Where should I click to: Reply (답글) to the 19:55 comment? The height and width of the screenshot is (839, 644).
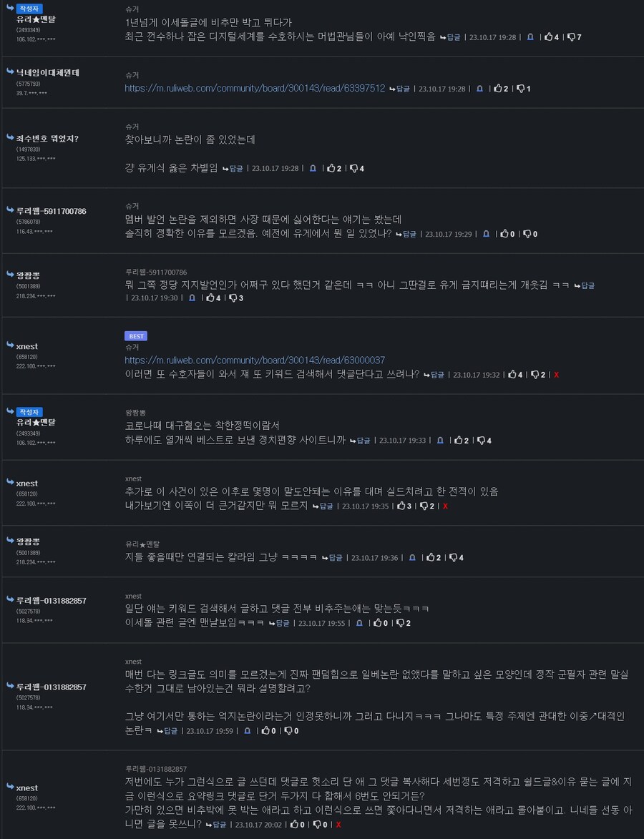280,623
